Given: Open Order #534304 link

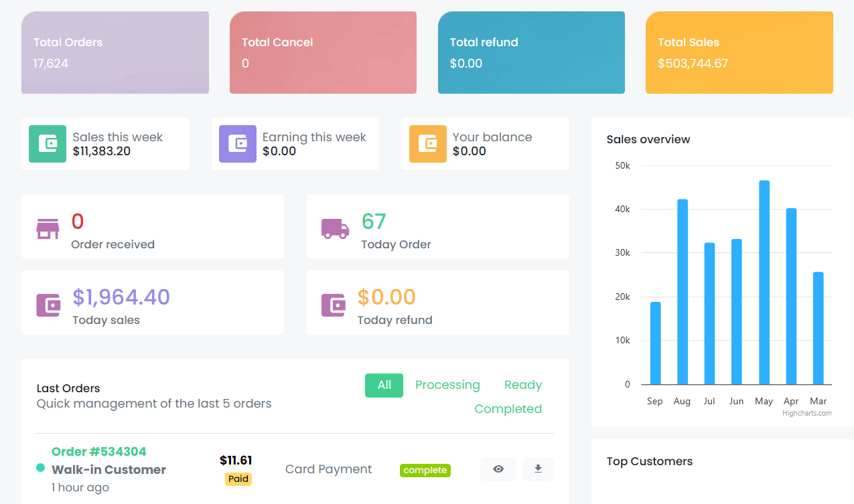Looking at the screenshot, I should pos(98,452).
